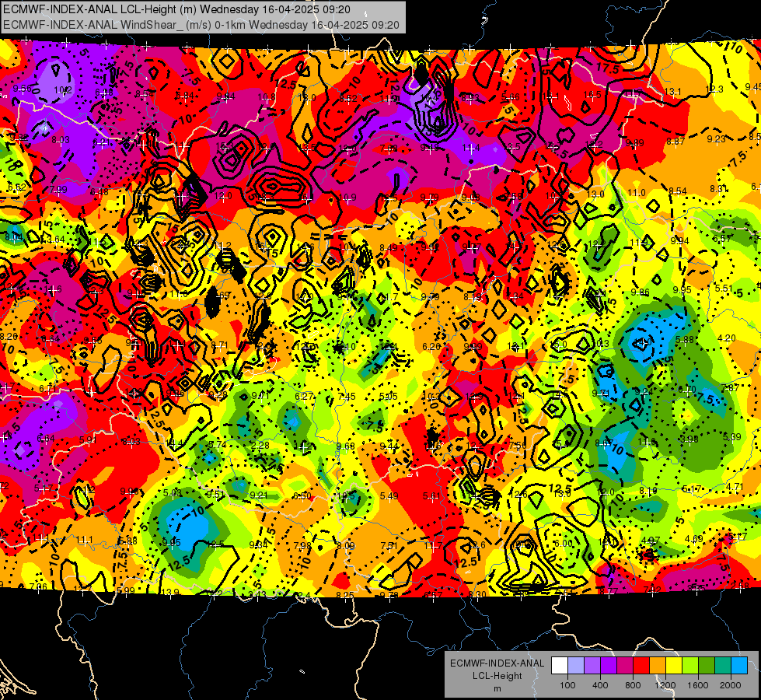
Task: Click the map value 5.88
Action: pos(684,340)
